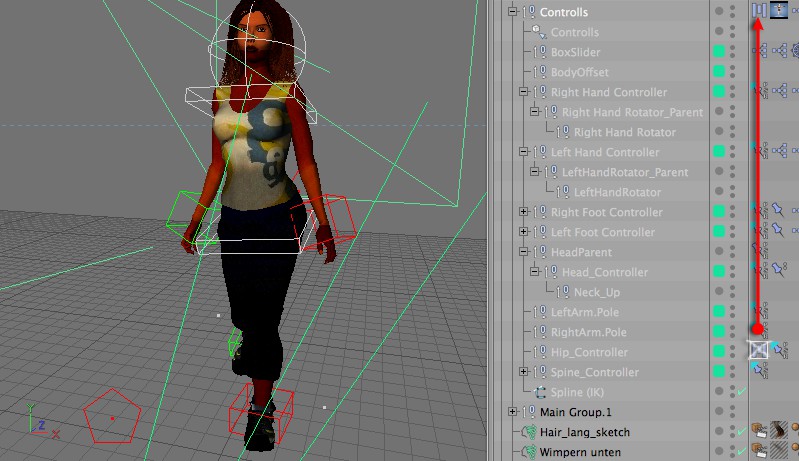
Task: Select the tag on Spine_Controller row
Action: pos(759,370)
